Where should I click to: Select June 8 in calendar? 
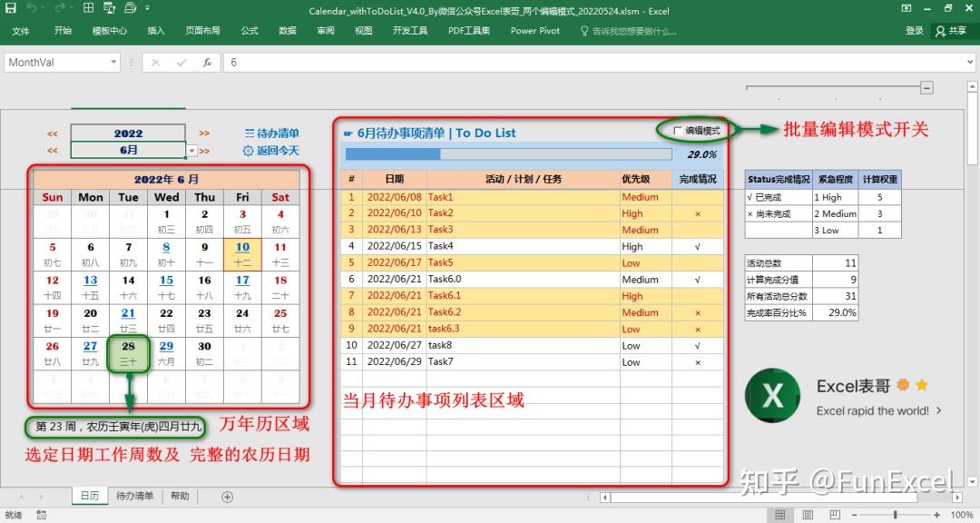click(166, 254)
